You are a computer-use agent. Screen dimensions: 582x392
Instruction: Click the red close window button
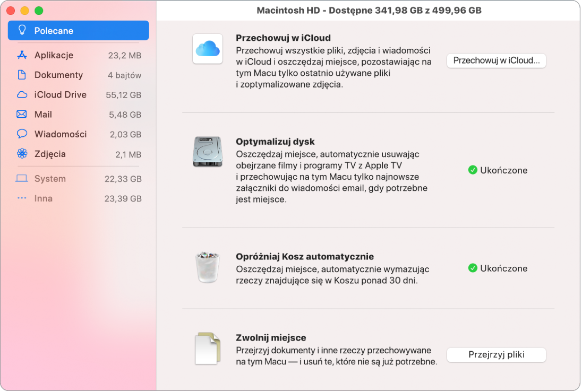(x=11, y=11)
